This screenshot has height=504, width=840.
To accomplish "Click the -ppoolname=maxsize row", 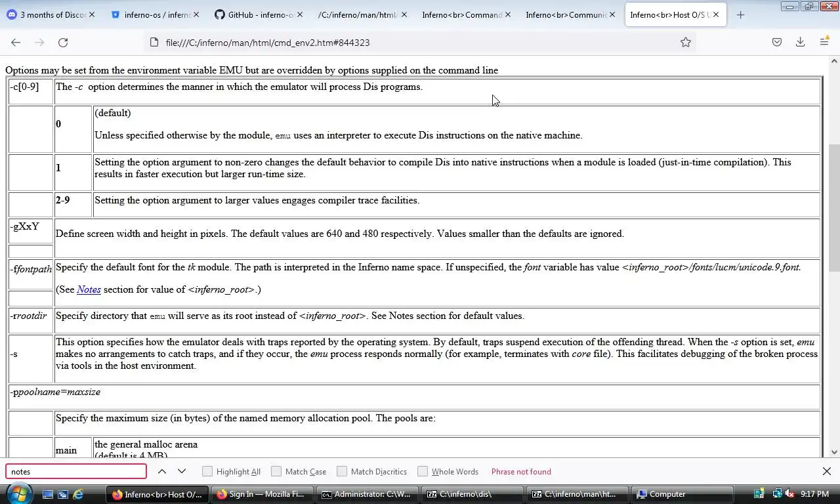I will click(415, 396).
